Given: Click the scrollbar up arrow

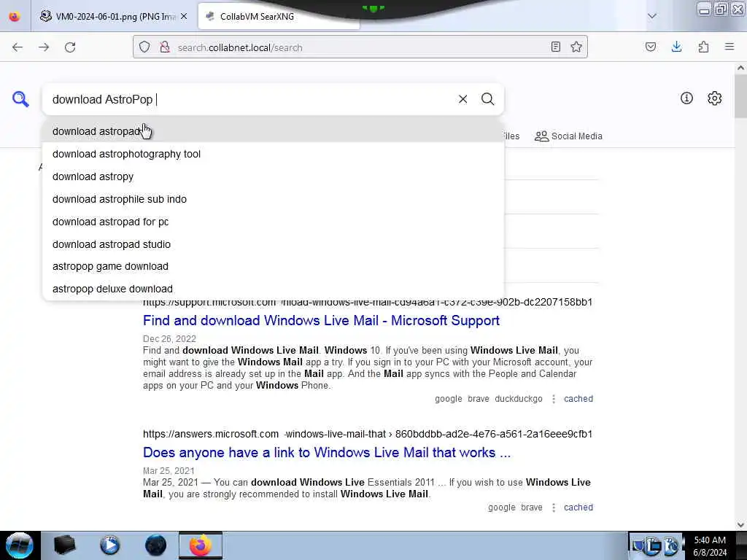Looking at the screenshot, I should 740,68.
